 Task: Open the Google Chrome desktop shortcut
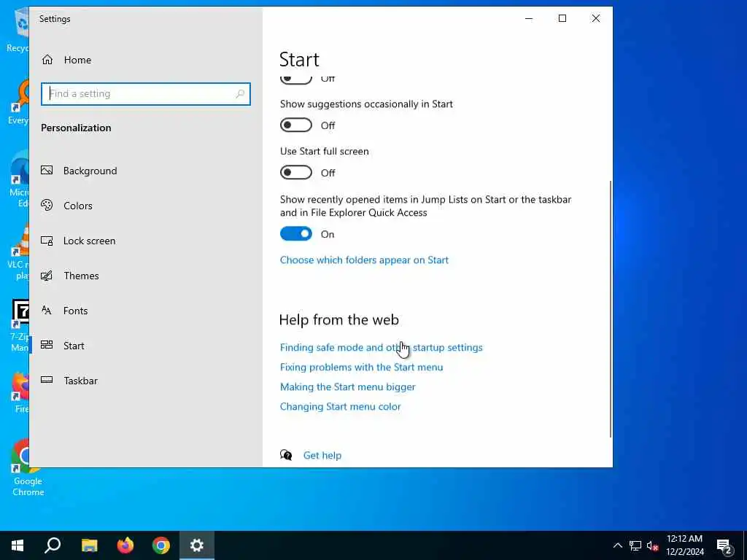coord(28,468)
